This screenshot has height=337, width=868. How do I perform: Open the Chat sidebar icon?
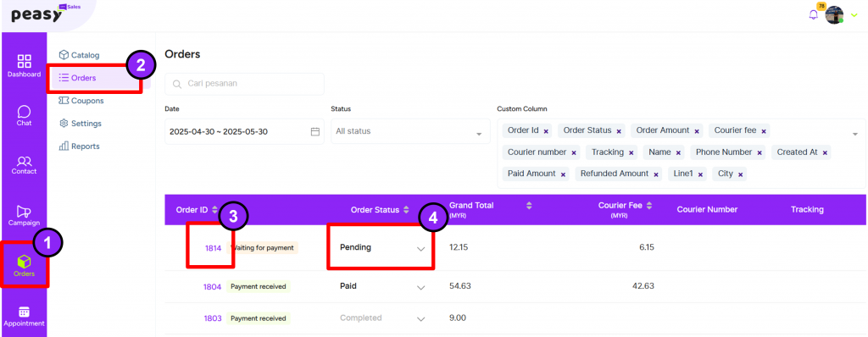click(x=24, y=111)
